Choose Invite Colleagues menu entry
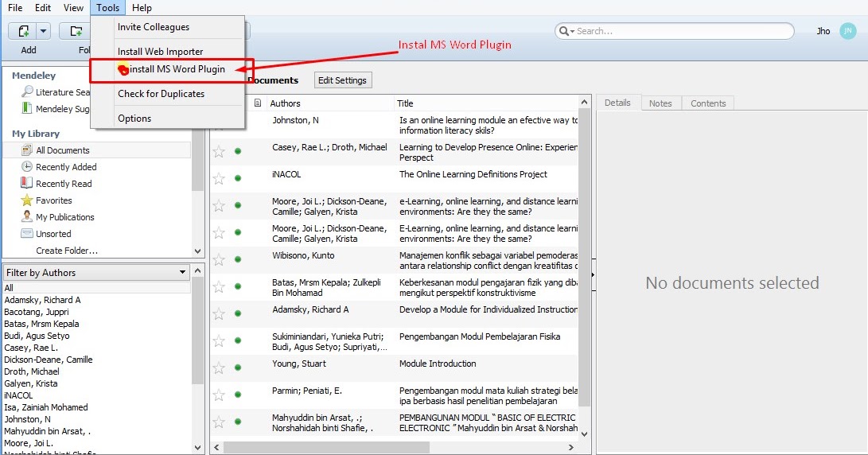 (154, 26)
